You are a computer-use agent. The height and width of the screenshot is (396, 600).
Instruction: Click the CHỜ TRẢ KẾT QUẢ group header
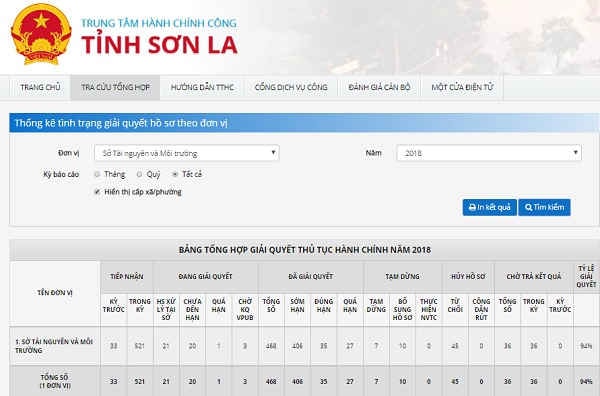click(534, 276)
